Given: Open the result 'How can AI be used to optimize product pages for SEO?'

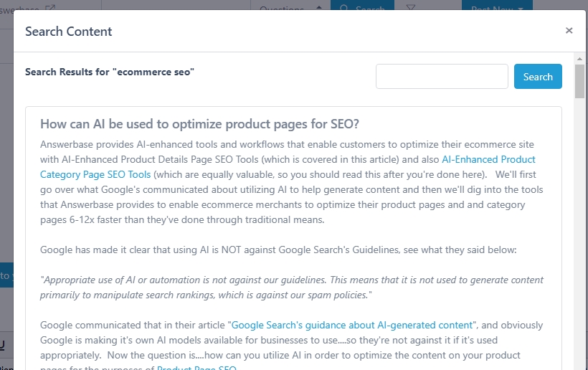Looking at the screenshot, I should point(199,124).
